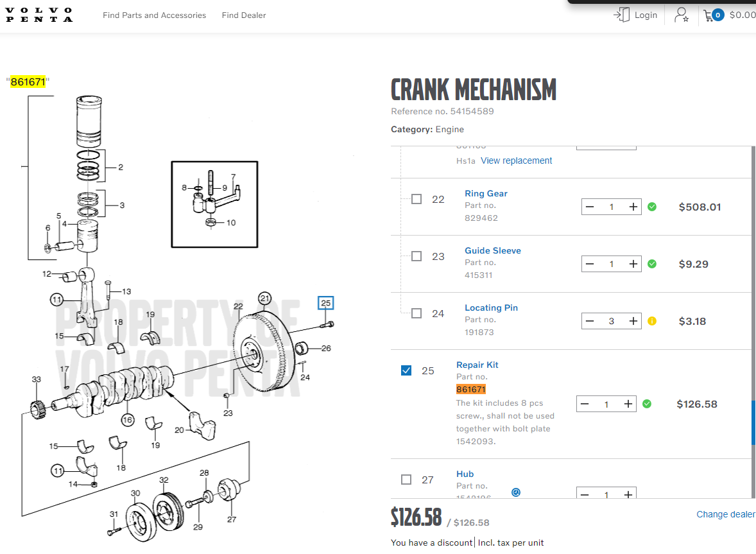
Task: Click the Change dealer link
Action: pyautogui.click(x=725, y=514)
